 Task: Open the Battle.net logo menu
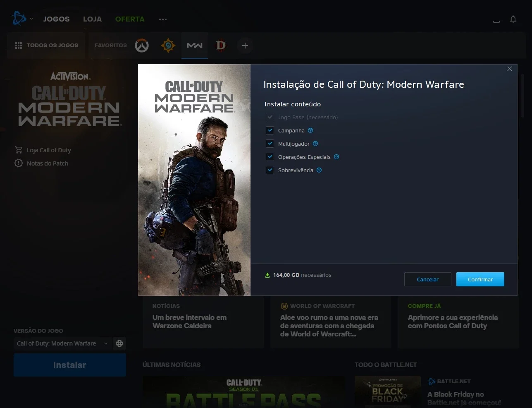click(19, 19)
